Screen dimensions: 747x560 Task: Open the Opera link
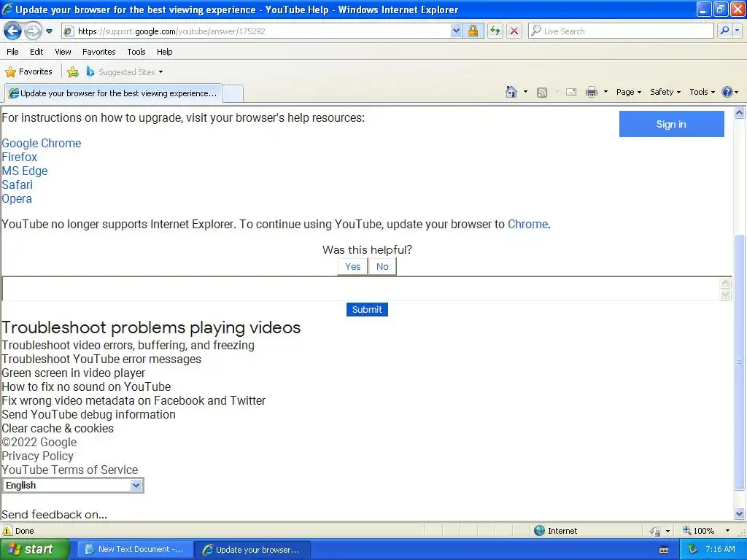point(17,198)
